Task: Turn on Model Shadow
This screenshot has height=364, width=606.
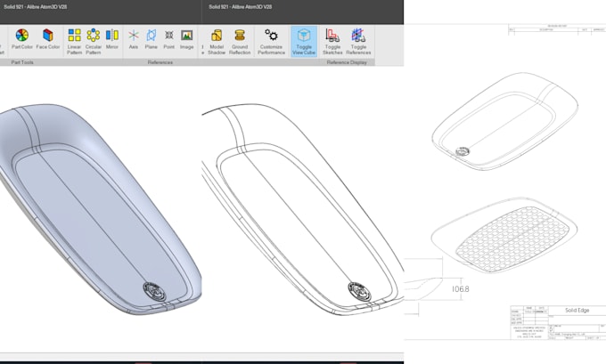Action: (217, 41)
